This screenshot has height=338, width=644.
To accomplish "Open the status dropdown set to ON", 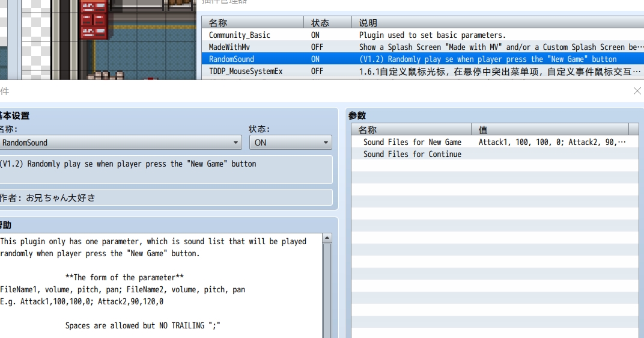I will (290, 143).
